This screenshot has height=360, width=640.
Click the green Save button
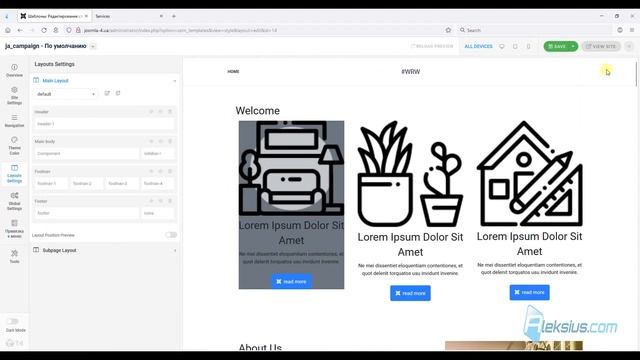[557, 47]
